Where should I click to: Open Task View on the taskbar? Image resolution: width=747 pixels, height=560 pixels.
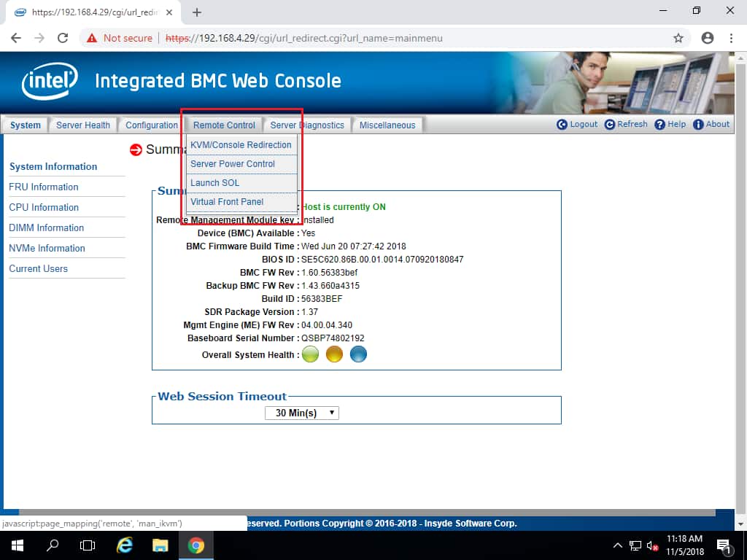pos(88,545)
